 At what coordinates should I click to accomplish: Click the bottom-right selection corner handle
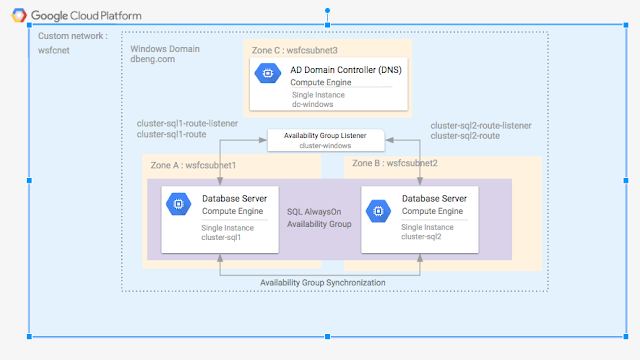pyautogui.click(x=626, y=336)
